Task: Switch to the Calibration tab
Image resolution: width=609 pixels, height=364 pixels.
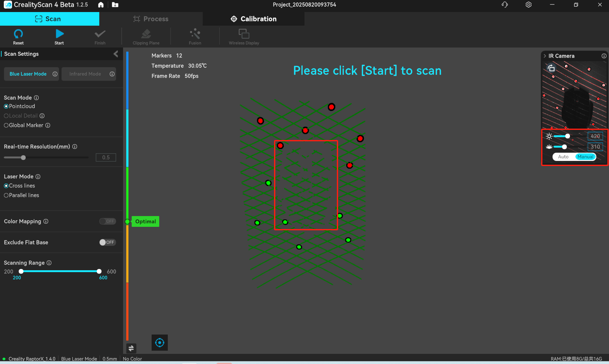Action: pyautogui.click(x=253, y=19)
